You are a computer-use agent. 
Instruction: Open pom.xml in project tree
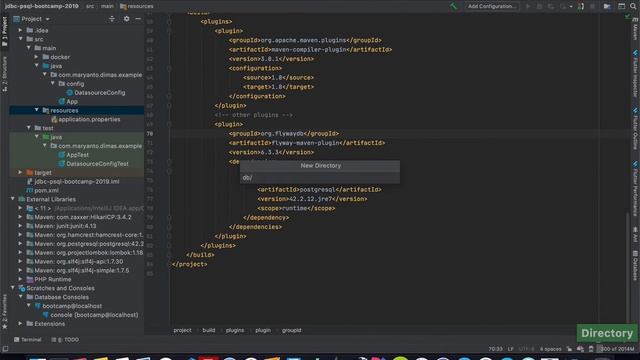[42, 191]
